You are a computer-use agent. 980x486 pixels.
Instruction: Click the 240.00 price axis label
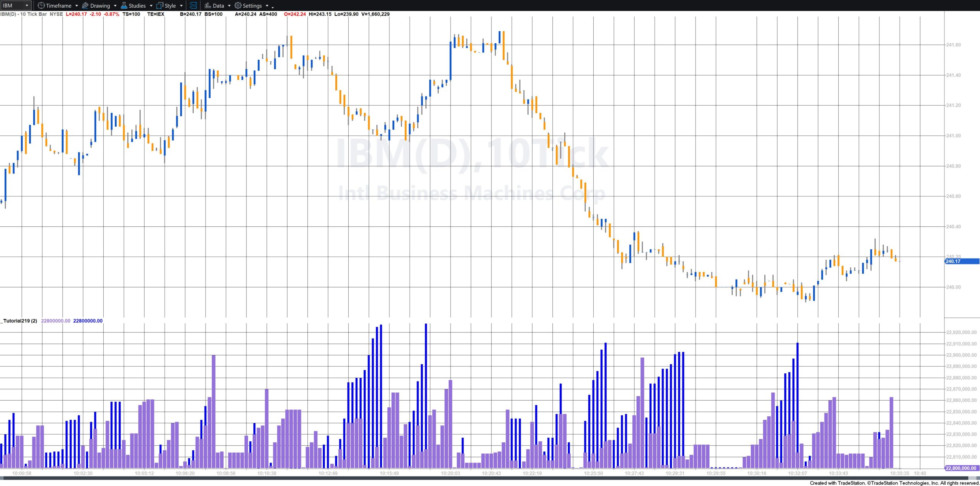coord(953,287)
